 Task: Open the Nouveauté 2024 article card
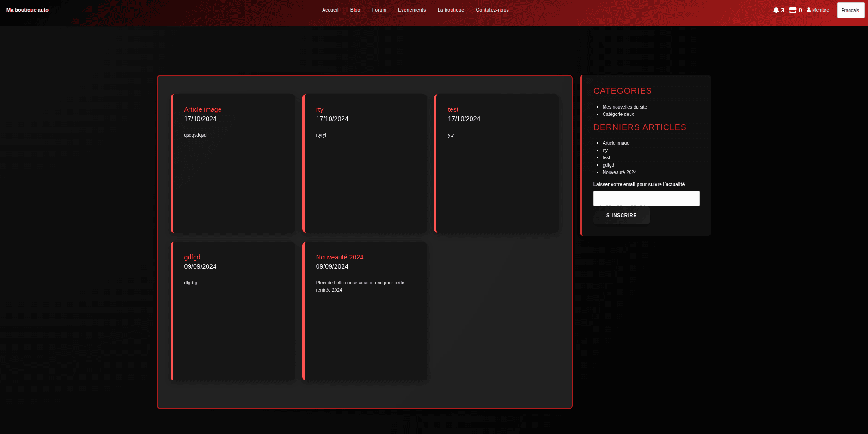pyautogui.click(x=339, y=257)
